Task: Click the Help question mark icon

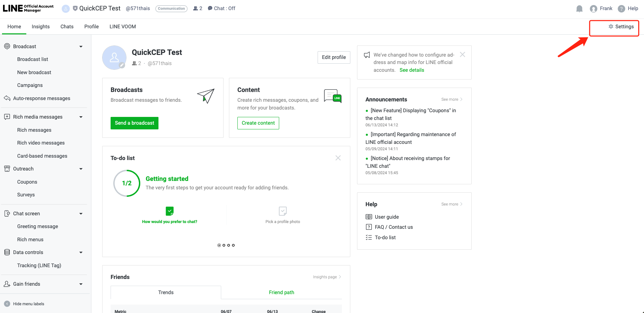Action: (621, 9)
